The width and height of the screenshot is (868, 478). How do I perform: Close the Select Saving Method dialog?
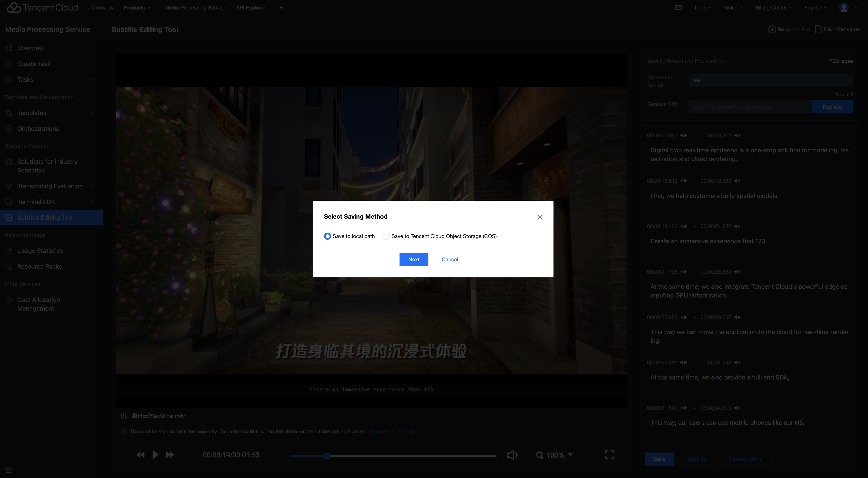pyautogui.click(x=540, y=217)
